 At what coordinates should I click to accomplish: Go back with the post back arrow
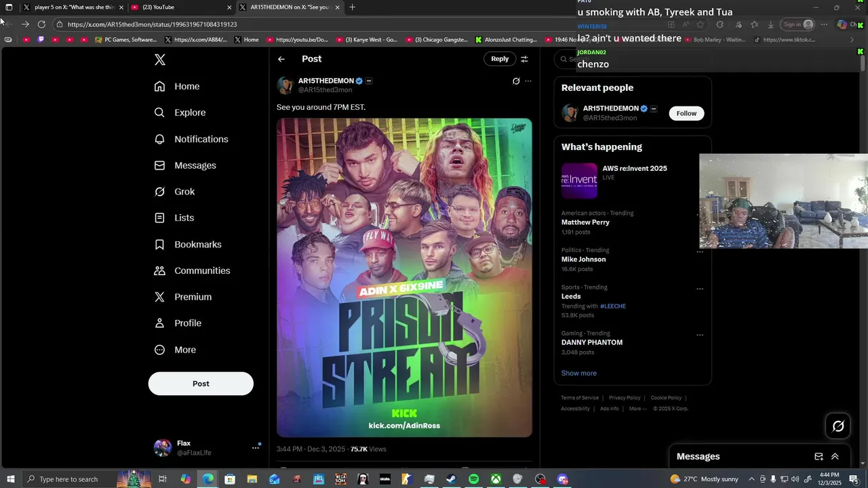click(281, 59)
